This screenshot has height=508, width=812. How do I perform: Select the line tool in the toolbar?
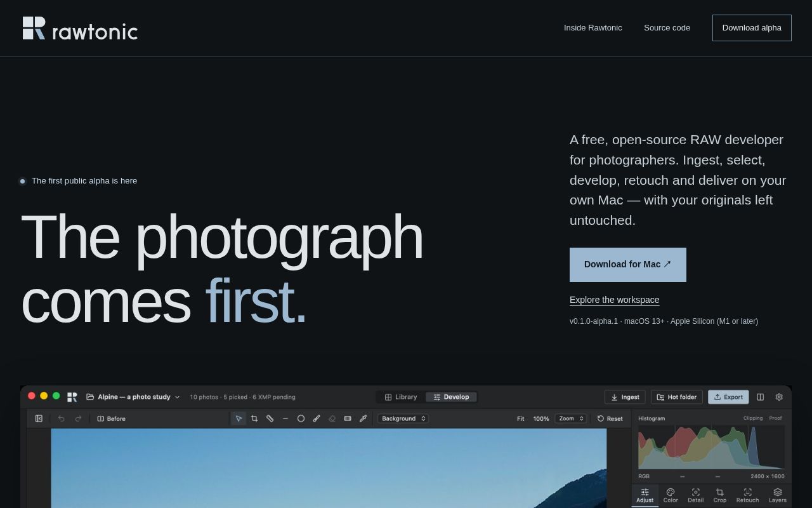tap(285, 418)
